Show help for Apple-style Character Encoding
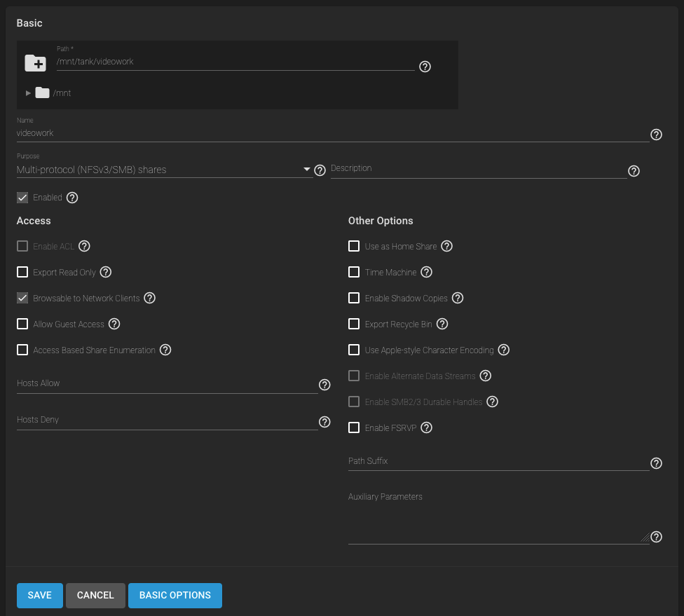 tap(504, 350)
